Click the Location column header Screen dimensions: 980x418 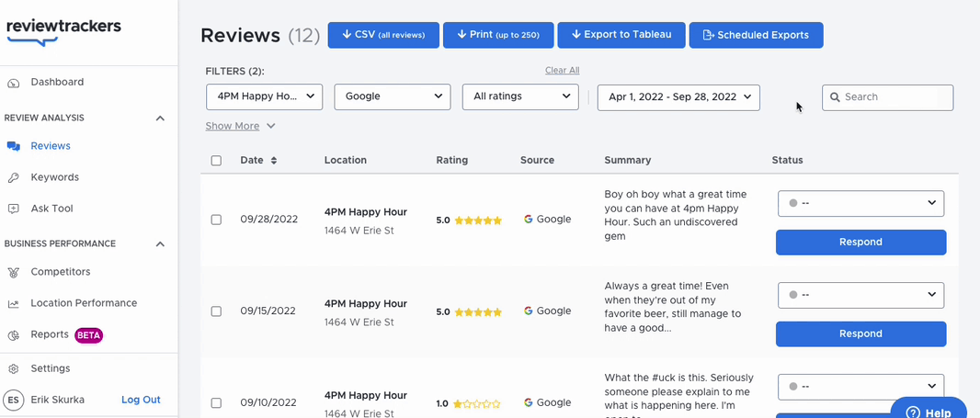click(x=346, y=161)
